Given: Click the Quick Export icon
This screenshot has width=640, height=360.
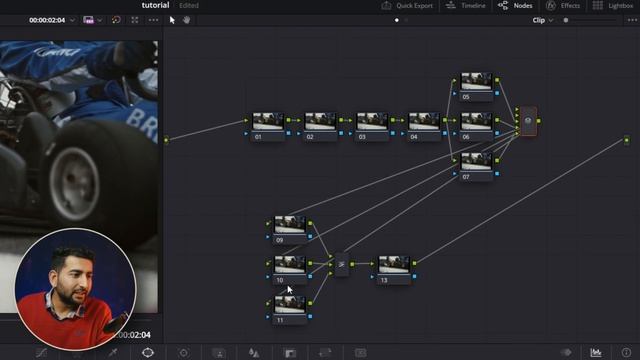Looking at the screenshot, I should (x=386, y=6).
